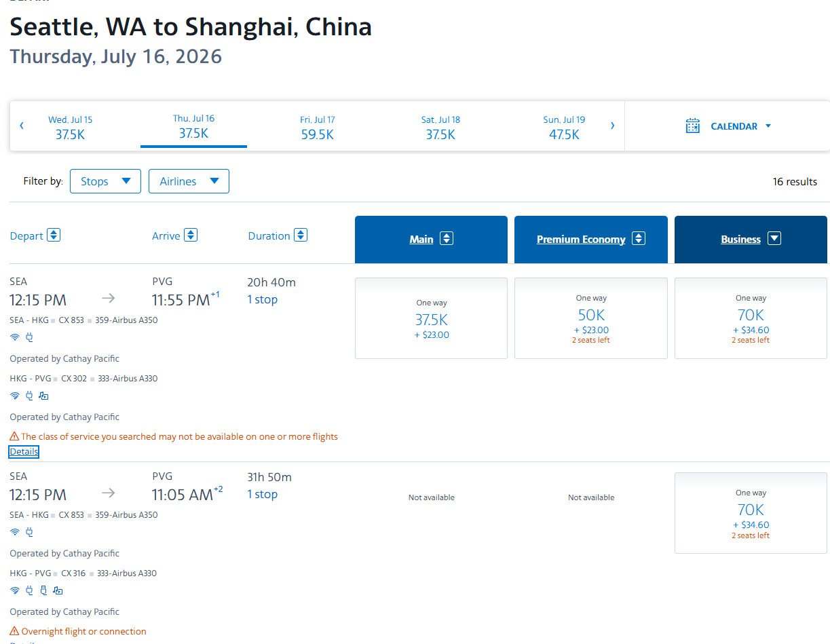Click sort arrows icon on Main column
The height and width of the screenshot is (644, 830).
(x=446, y=238)
